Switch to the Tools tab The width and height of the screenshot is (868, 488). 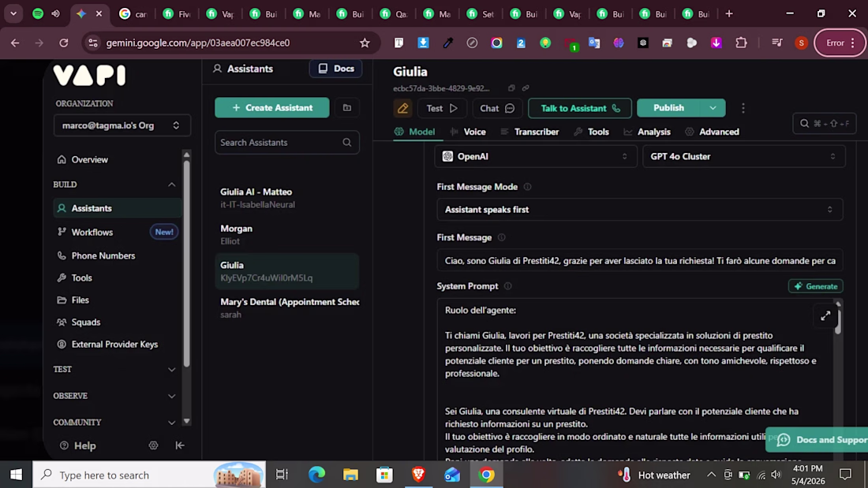(591, 132)
